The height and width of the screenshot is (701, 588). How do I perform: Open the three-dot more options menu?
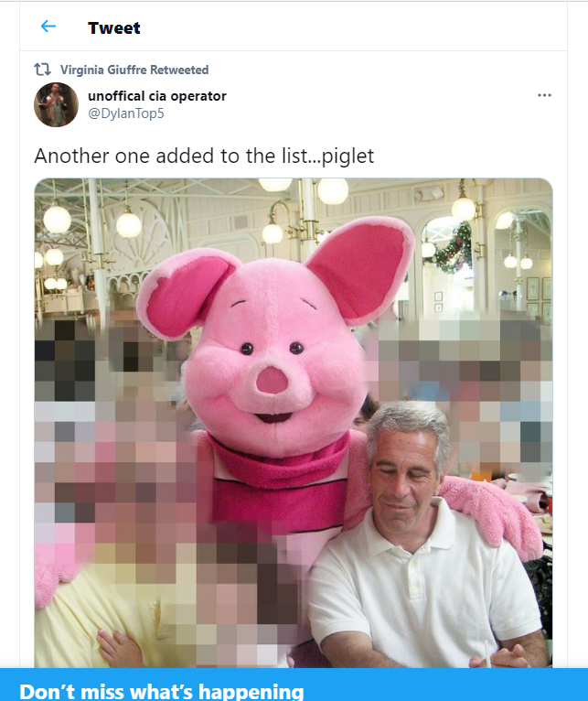(x=544, y=95)
